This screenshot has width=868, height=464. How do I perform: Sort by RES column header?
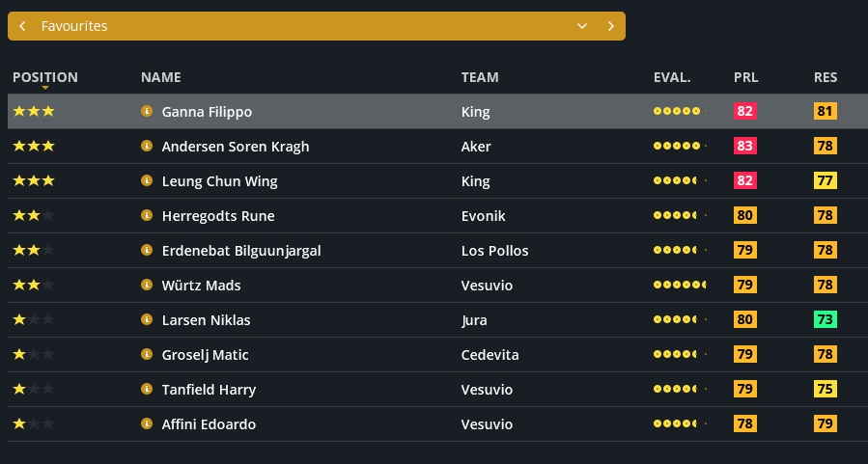pyautogui.click(x=826, y=77)
